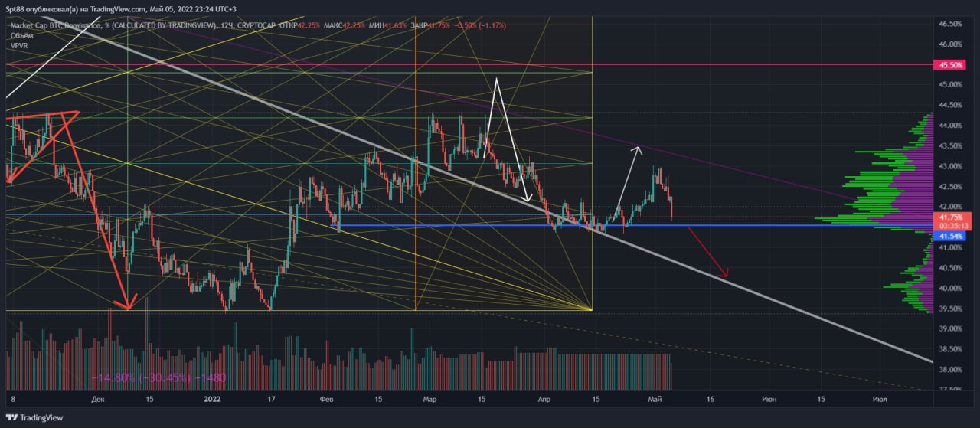The width and height of the screenshot is (980, 428).
Task: Click the Май label on time axis
Action: tap(655, 399)
